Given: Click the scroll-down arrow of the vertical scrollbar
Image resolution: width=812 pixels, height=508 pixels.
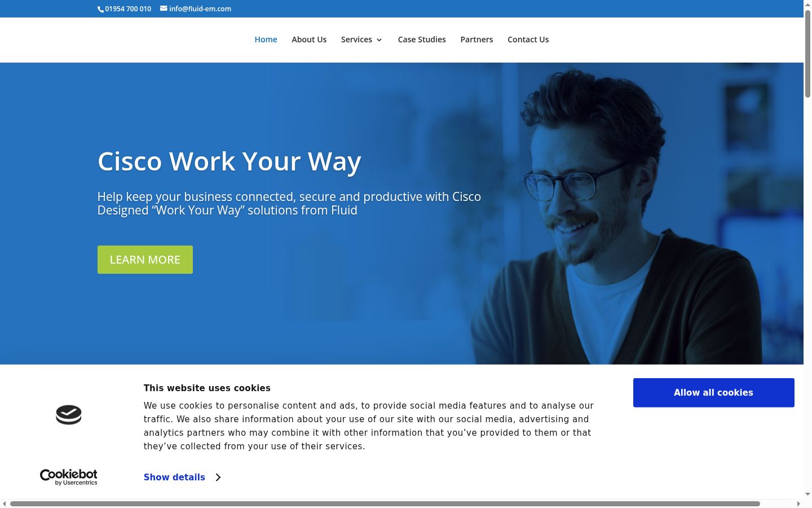Looking at the screenshot, I should pos(807,494).
